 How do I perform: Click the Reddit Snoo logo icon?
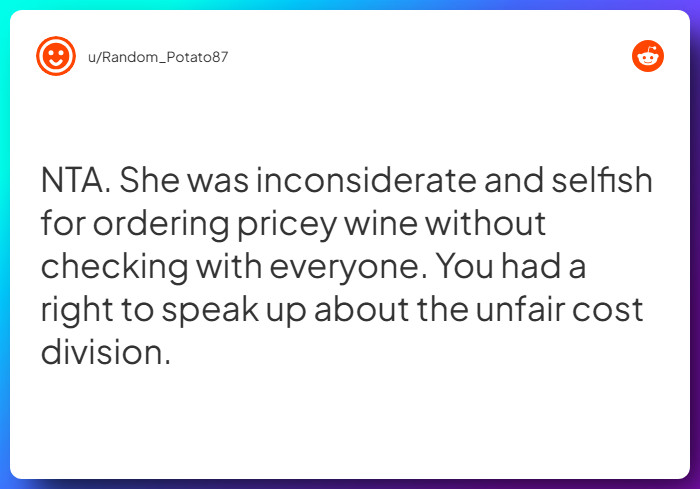tap(648, 56)
